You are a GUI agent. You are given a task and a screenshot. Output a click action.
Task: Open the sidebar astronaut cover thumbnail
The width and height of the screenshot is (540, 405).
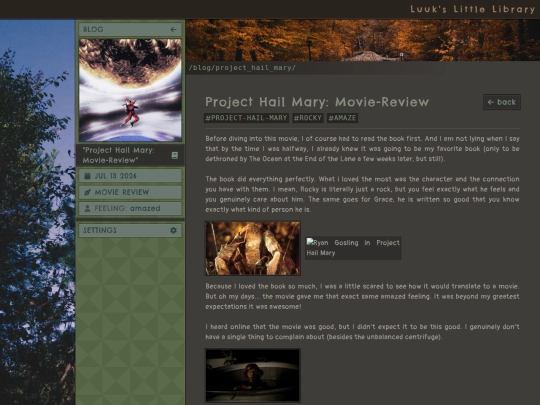tap(130, 90)
